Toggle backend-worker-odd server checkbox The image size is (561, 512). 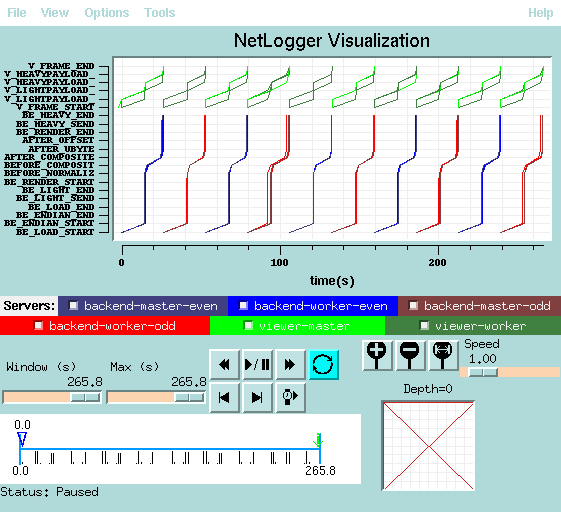click(x=38, y=325)
